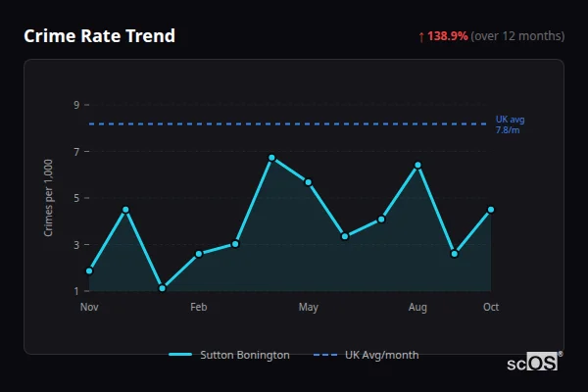
Task: Select the February data point
Action: click(199, 254)
